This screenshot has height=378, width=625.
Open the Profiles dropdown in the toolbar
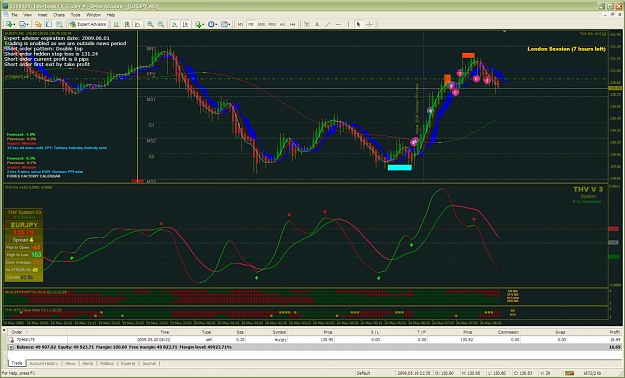coord(24,24)
